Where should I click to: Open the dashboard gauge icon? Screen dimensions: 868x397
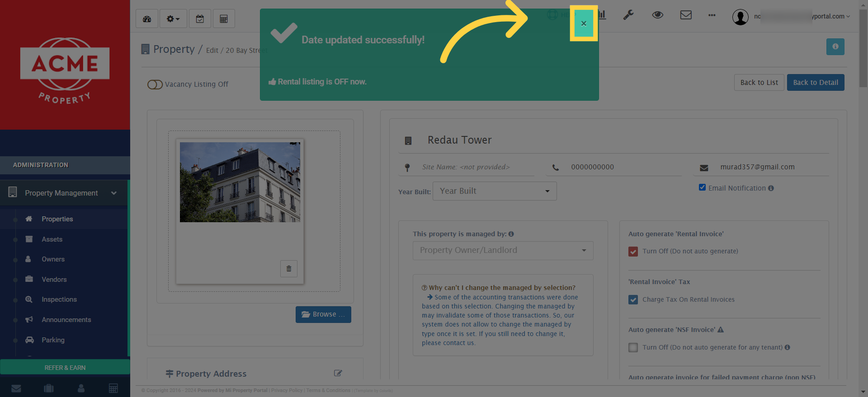(147, 19)
